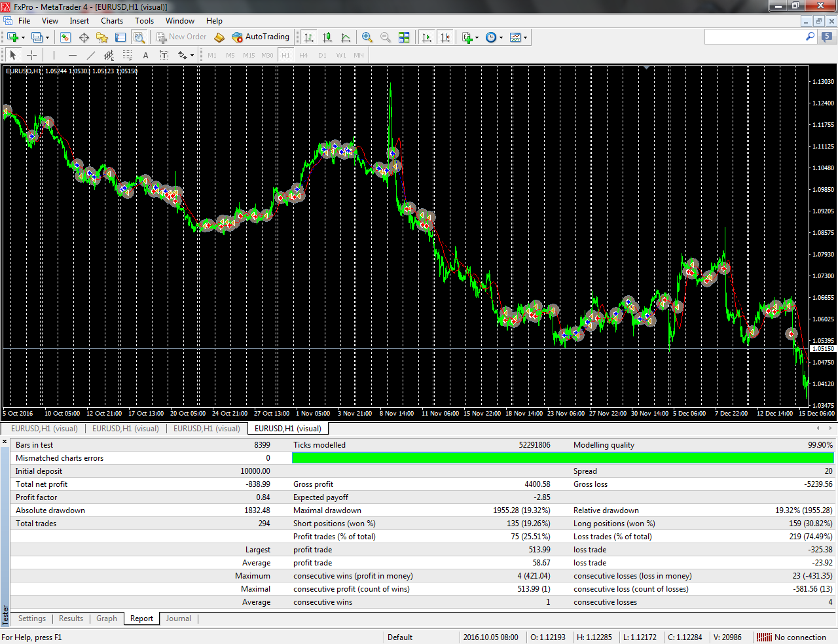The height and width of the screenshot is (644, 838).
Task: Click the zoom out magnifier icon
Action: point(386,37)
